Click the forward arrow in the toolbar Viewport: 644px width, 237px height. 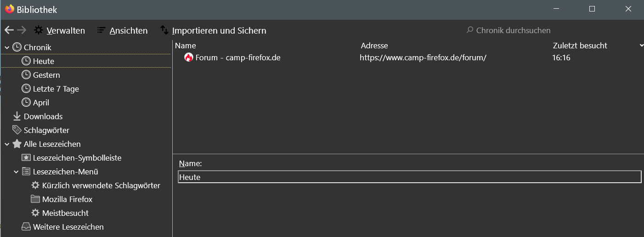point(22,30)
